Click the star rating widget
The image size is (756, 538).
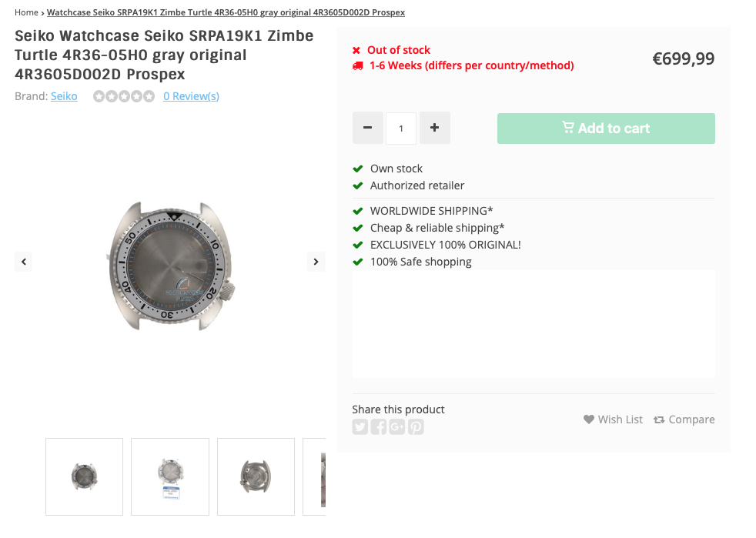(124, 96)
